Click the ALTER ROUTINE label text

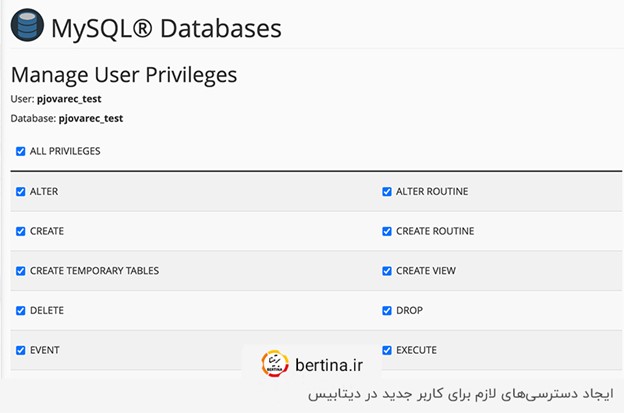(x=432, y=191)
